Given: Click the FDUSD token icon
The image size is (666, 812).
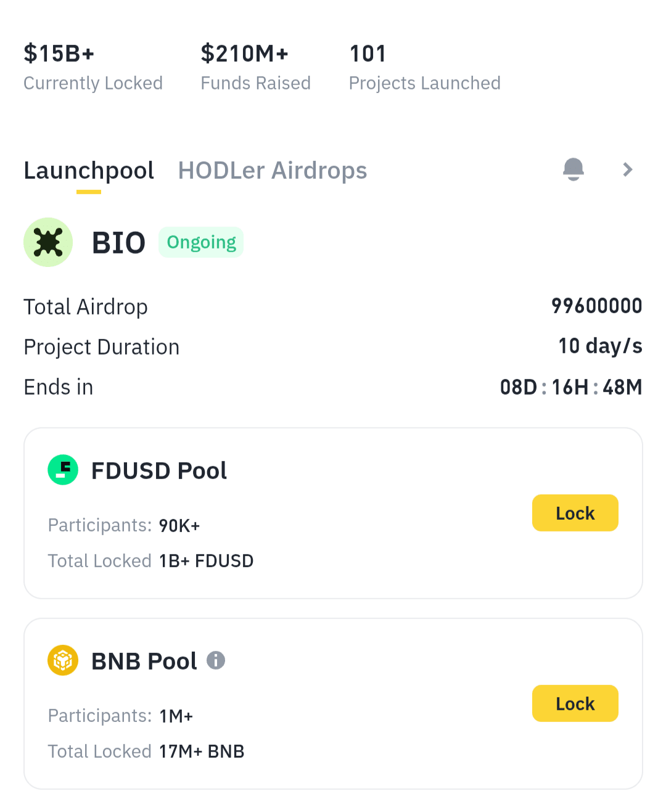Looking at the screenshot, I should [x=63, y=470].
